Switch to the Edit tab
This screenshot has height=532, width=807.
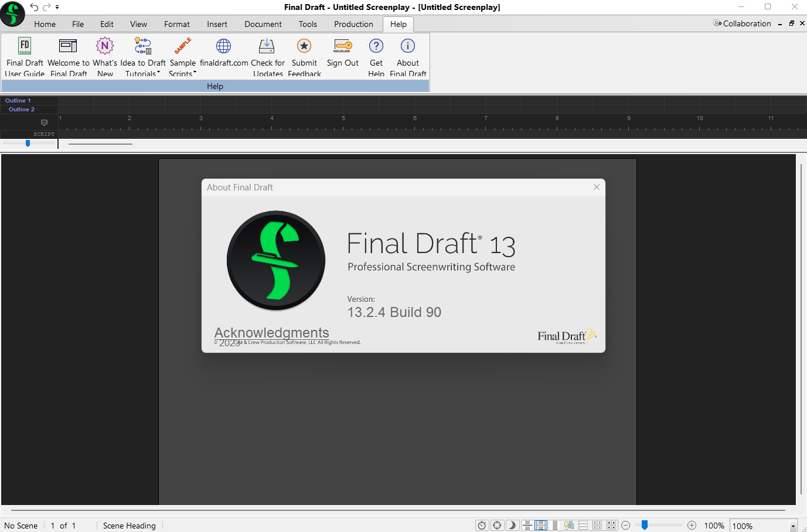(107, 24)
